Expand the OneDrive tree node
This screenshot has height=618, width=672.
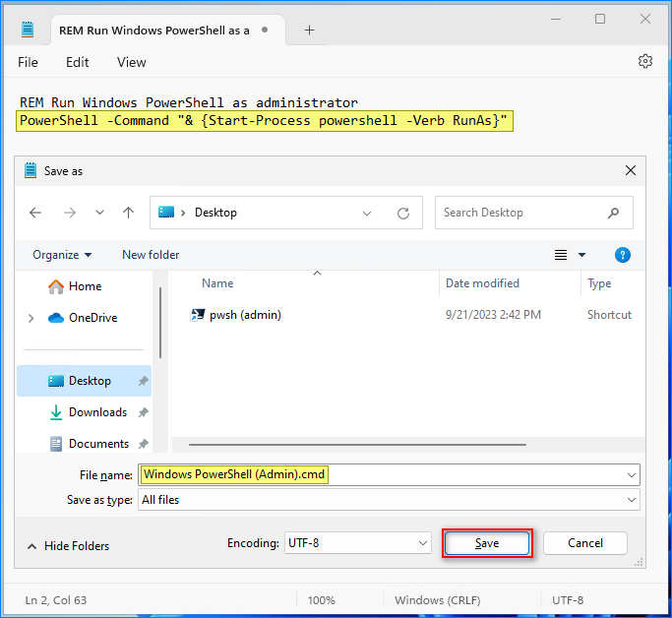tap(31, 318)
